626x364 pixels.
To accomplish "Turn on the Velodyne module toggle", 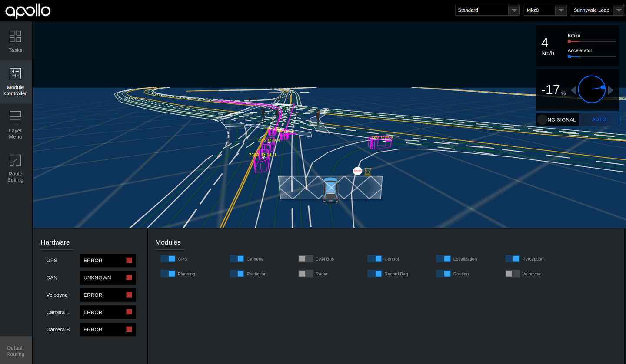I will [513, 274].
